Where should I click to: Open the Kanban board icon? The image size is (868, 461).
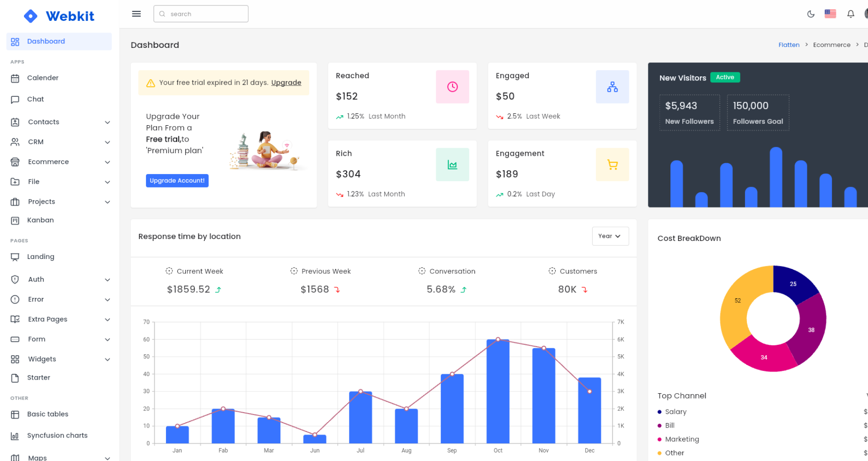tap(15, 220)
